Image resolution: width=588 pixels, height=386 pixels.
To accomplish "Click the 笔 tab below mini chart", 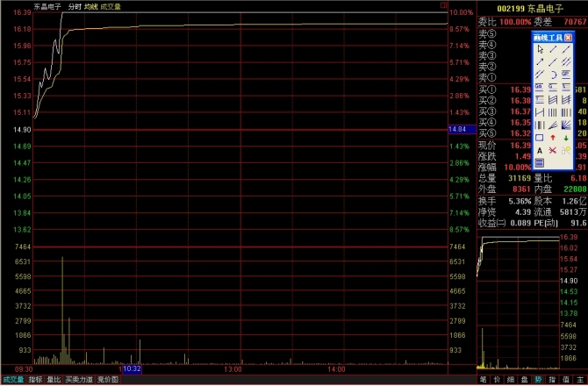I will coord(484,380).
